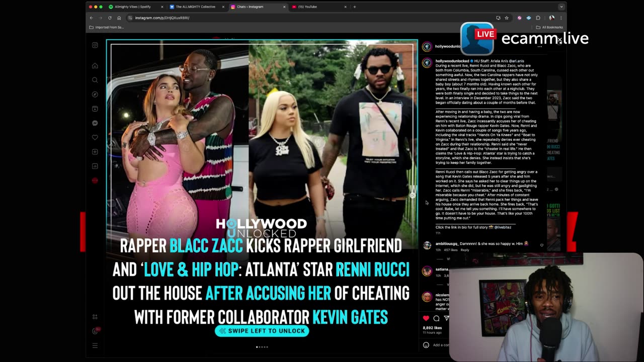The width and height of the screenshot is (644, 362).
Task: Open Notifications heart icon in sidebar
Action: (x=95, y=137)
